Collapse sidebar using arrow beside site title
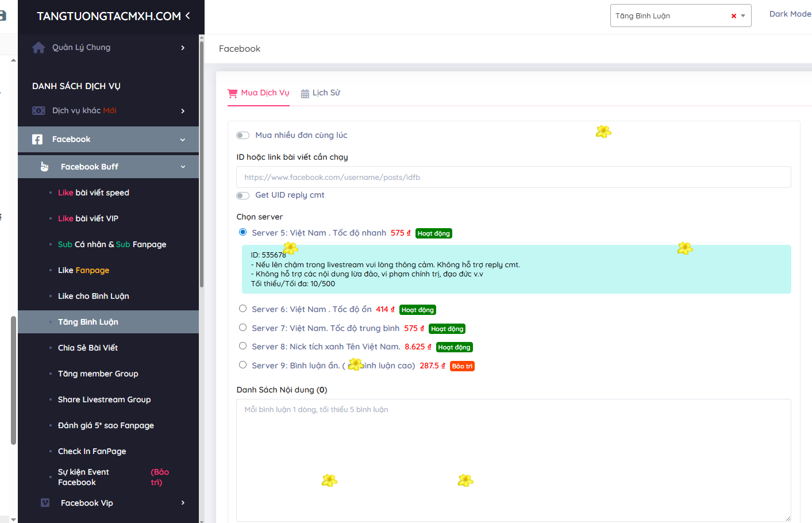 (x=187, y=16)
